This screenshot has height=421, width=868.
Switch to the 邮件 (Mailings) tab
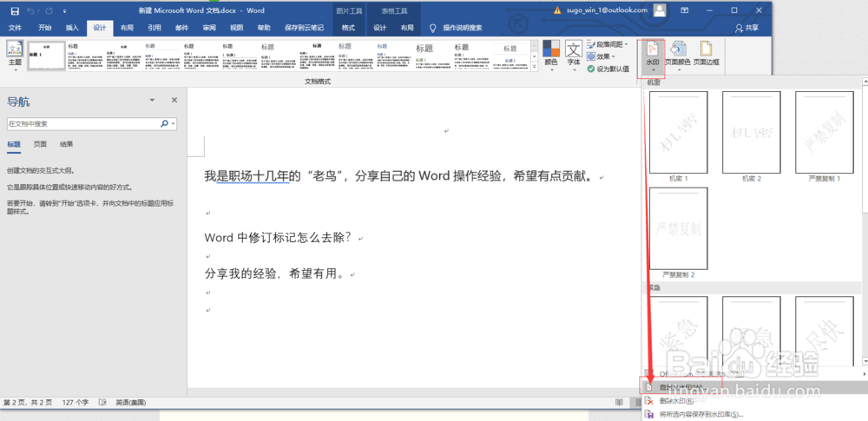(182, 28)
